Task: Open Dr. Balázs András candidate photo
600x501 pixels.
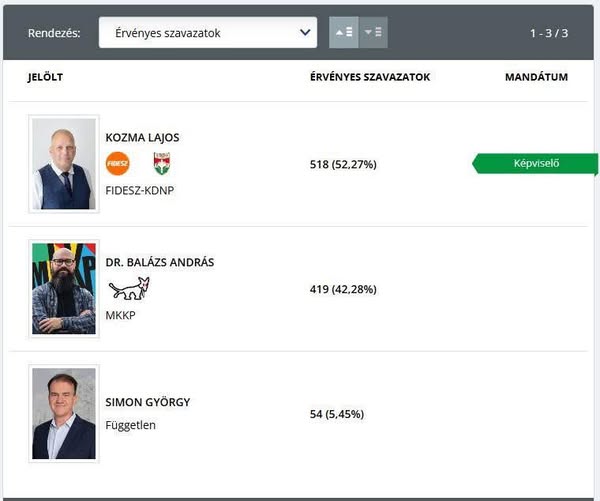Action: coord(64,288)
